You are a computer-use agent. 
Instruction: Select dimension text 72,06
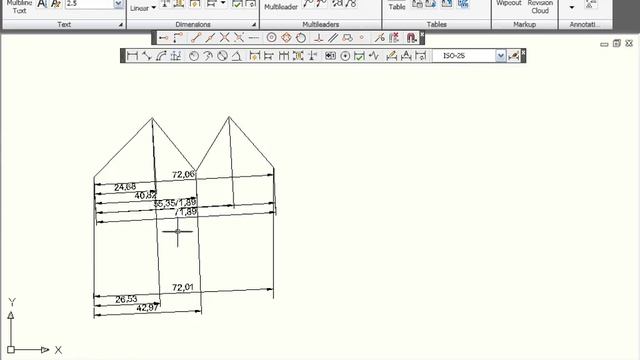click(183, 174)
